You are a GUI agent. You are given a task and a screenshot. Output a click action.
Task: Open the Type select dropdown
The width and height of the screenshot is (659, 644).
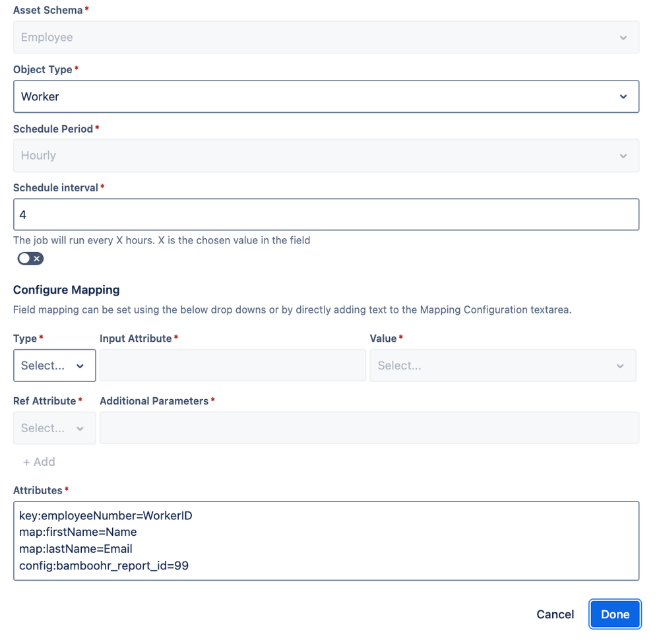pyautogui.click(x=55, y=366)
